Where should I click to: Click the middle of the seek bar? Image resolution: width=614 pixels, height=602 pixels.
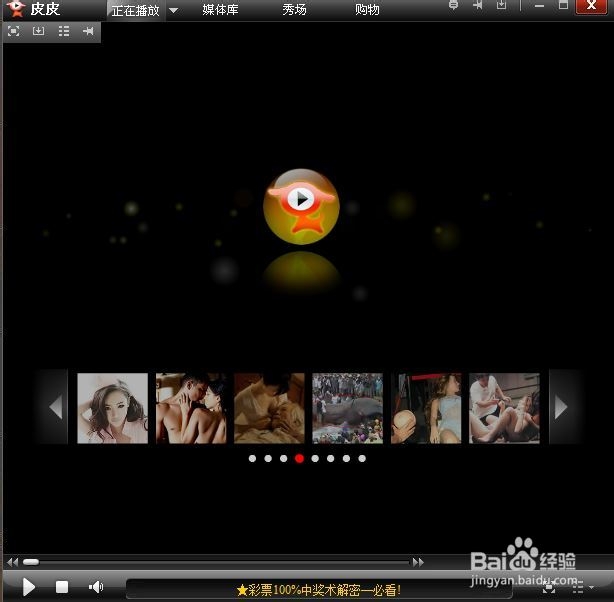click(217, 562)
